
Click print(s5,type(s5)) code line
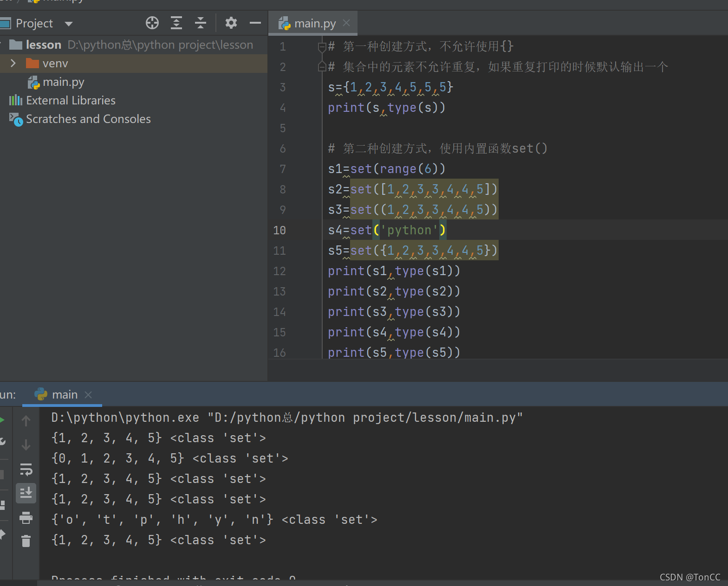[x=394, y=353]
